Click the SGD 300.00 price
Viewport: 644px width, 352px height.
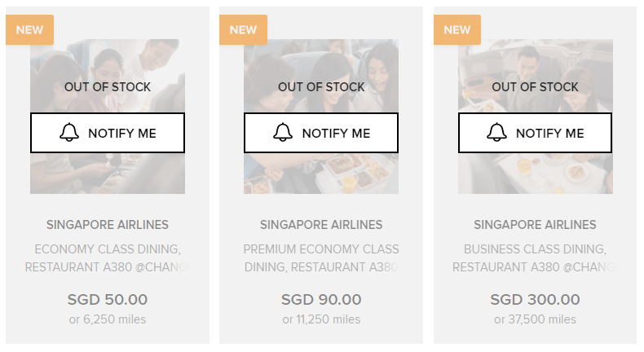(536, 300)
